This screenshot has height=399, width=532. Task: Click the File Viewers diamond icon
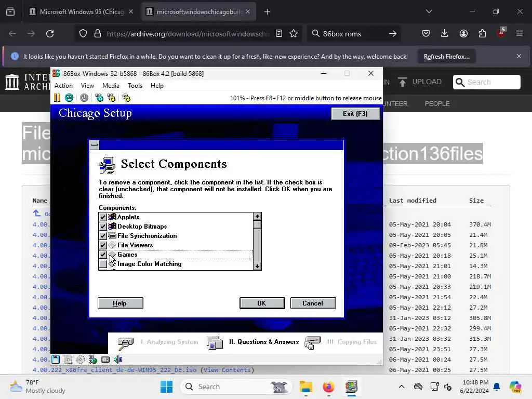[x=112, y=245]
